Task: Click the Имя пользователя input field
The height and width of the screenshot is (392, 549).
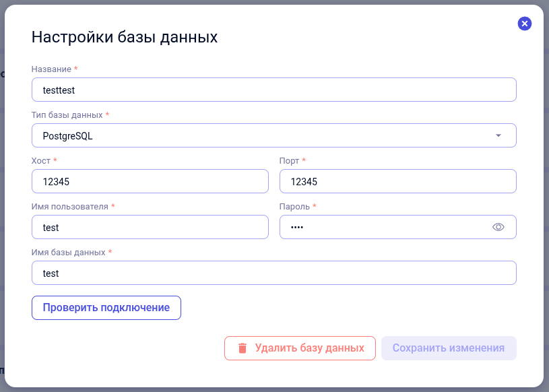Action: [150, 227]
